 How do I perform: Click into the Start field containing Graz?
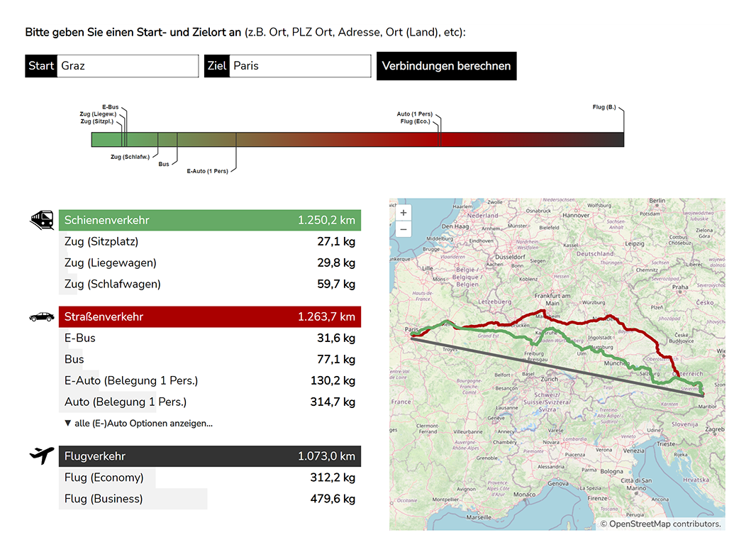tap(128, 66)
